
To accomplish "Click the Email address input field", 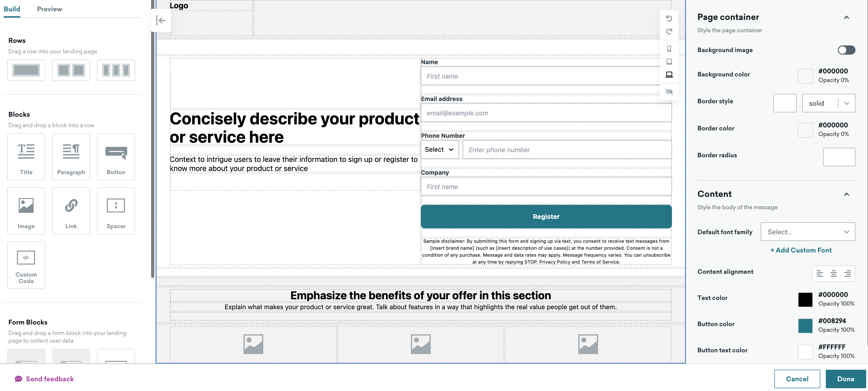I will click(546, 112).
